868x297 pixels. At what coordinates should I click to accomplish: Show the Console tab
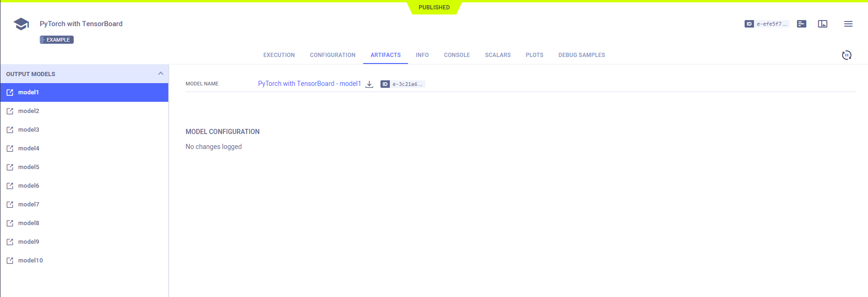(x=457, y=55)
